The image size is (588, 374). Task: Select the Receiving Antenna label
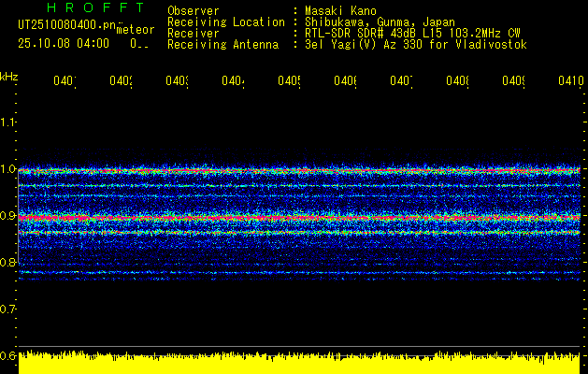[x=222, y=45]
